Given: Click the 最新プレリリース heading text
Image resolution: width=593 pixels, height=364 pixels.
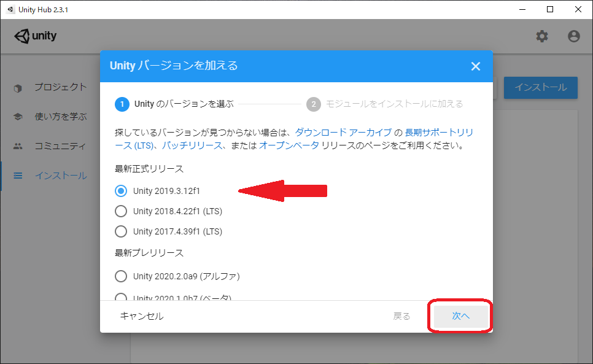Looking at the screenshot, I should (x=149, y=253).
